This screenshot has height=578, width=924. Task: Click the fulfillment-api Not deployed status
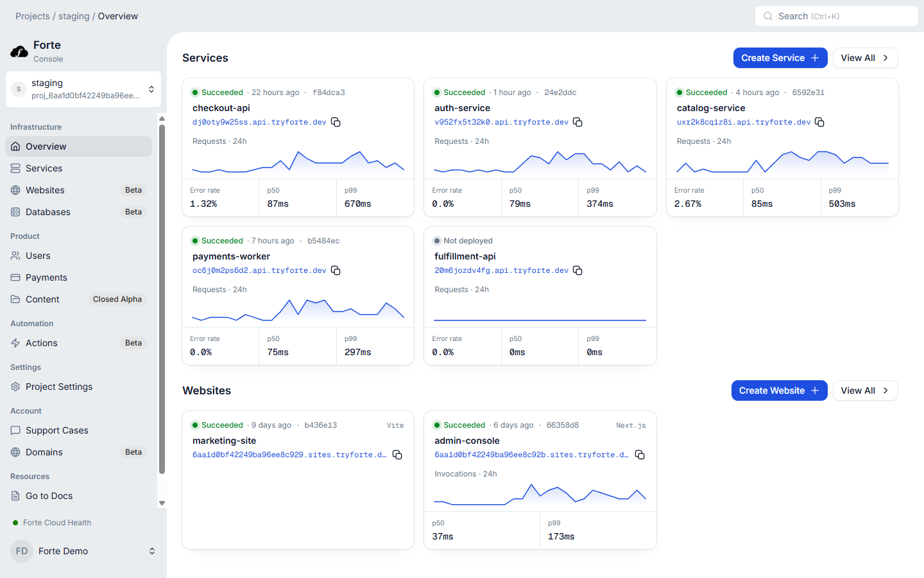tap(463, 241)
